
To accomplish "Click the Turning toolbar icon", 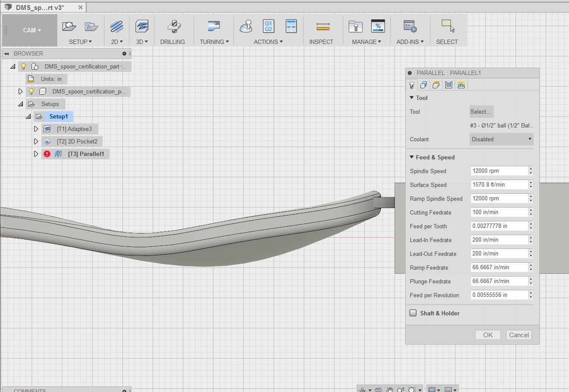I will pyautogui.click(x=214, y=27).
